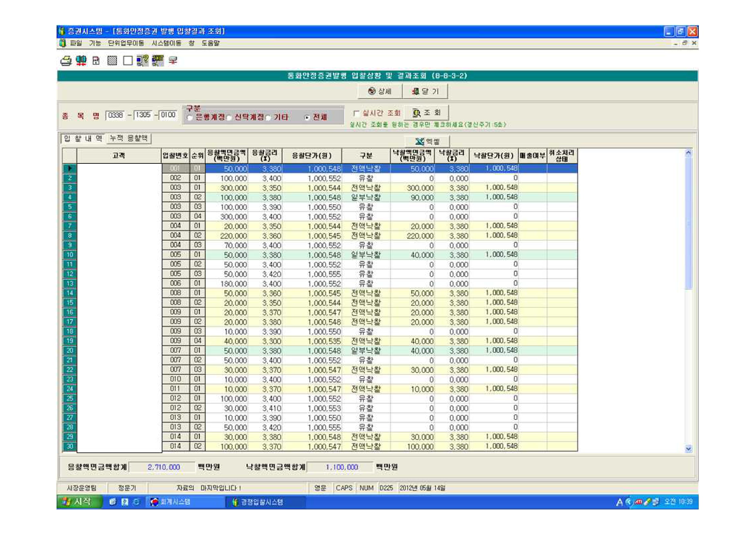Open the 단위업무이동 menu
Viewport: 756px width, 535px height.
(126, 43)
